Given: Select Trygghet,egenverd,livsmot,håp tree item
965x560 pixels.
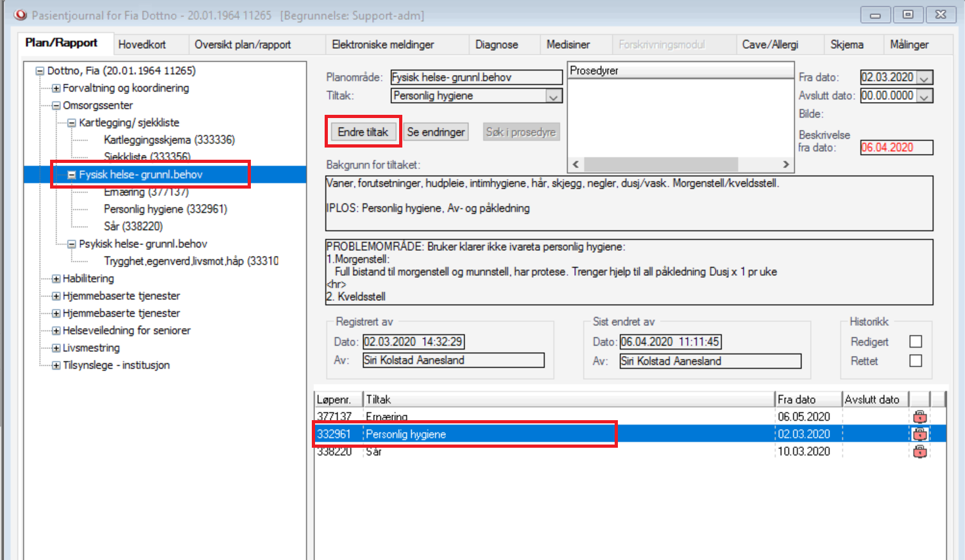Looking at the screenshot, I should pos(191,261).
